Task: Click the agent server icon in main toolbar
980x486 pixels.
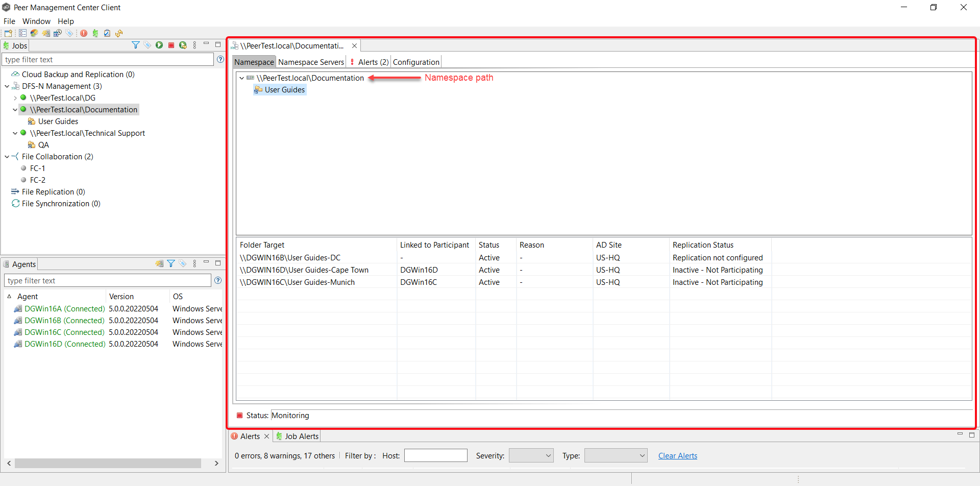Action: click(x=46, y=33)
